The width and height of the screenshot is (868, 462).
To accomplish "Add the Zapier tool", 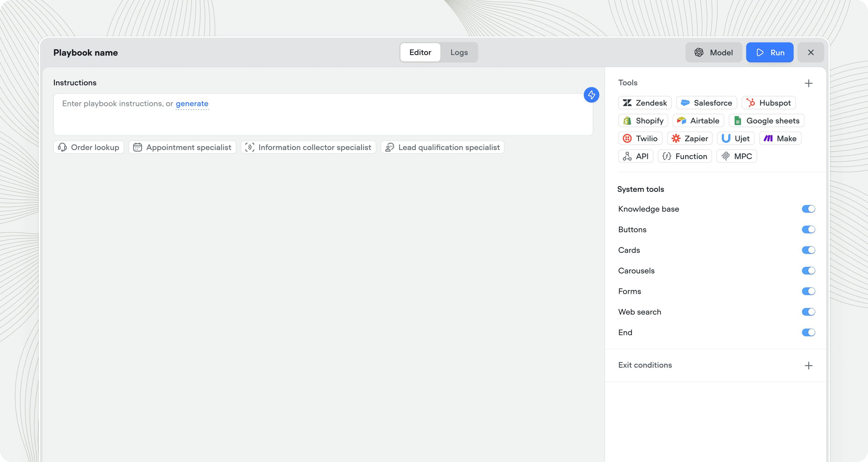I will [x=689, y=139].
